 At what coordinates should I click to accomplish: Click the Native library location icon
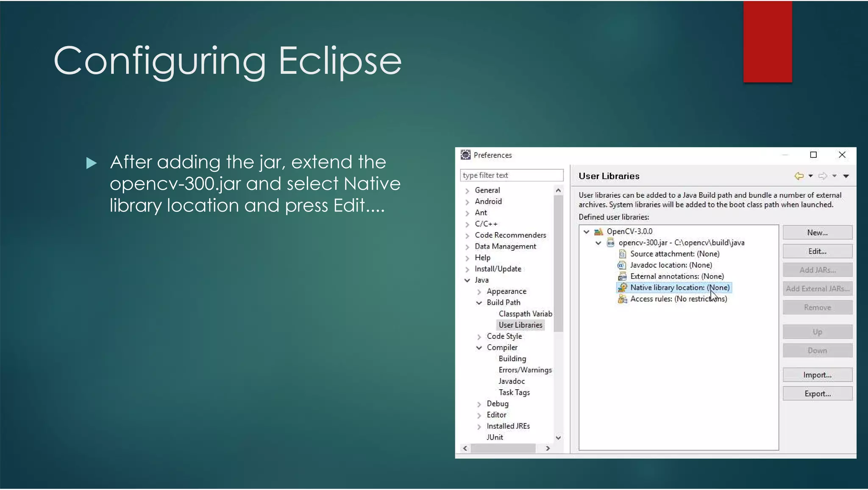622,288
